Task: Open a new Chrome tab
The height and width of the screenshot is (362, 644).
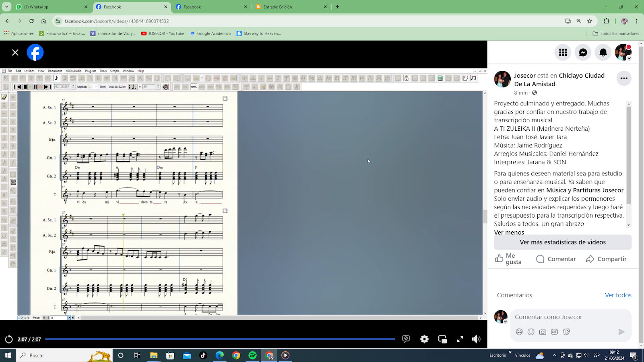Action: [x=337, y=7]
